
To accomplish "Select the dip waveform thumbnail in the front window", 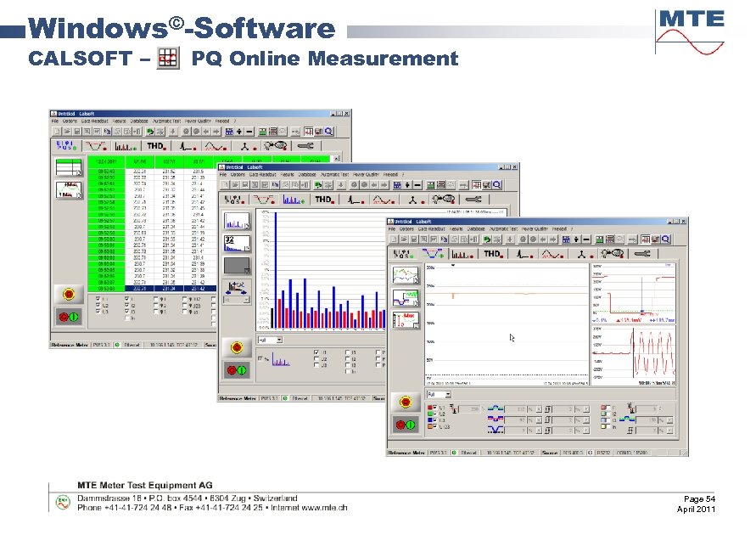I will (x=406, y=298).
